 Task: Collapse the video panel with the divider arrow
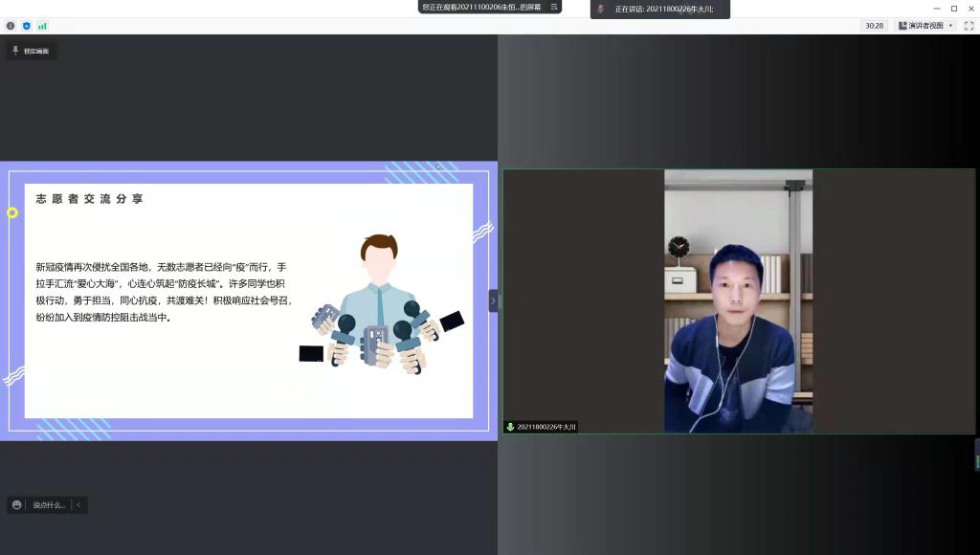click(x=493, y=300)
